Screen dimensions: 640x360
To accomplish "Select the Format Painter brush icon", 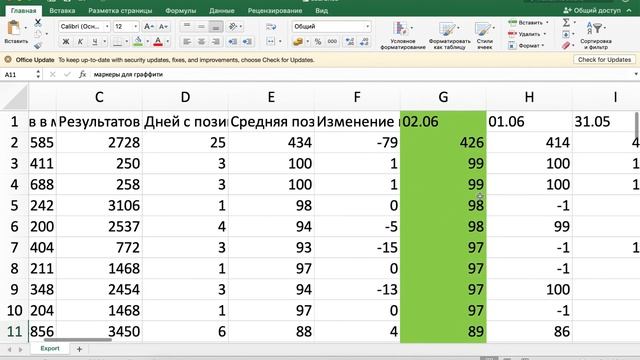I will tap(38, 45).
